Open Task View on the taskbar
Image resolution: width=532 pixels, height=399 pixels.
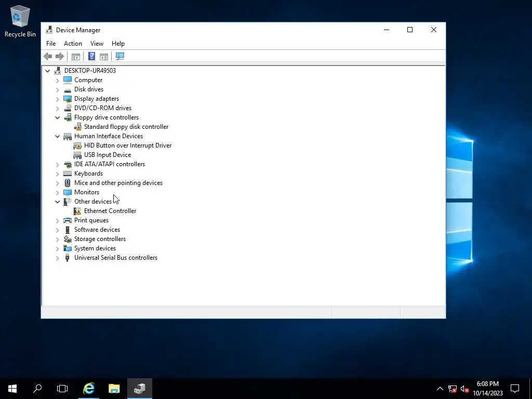pos(62,389)
